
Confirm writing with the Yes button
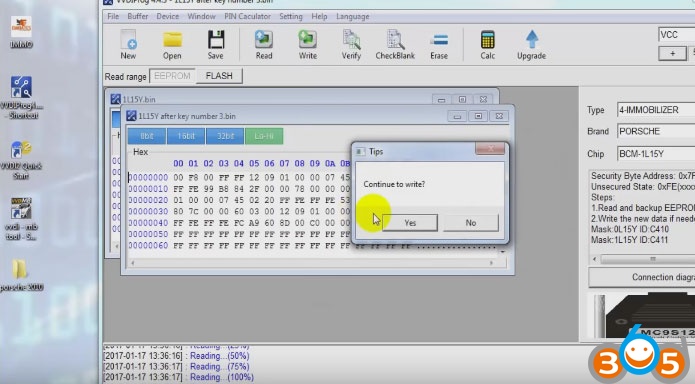pos(410,223)
